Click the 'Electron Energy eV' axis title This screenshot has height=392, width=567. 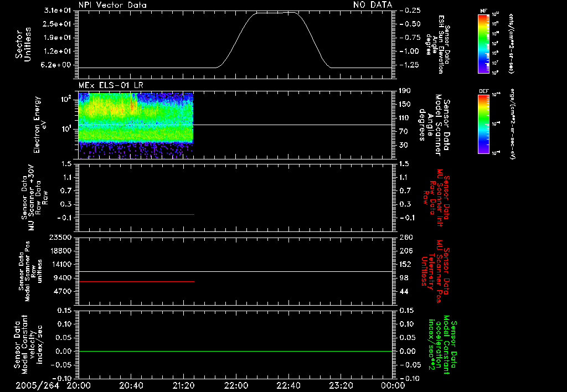pyautogui.click(x=40, y=125)
